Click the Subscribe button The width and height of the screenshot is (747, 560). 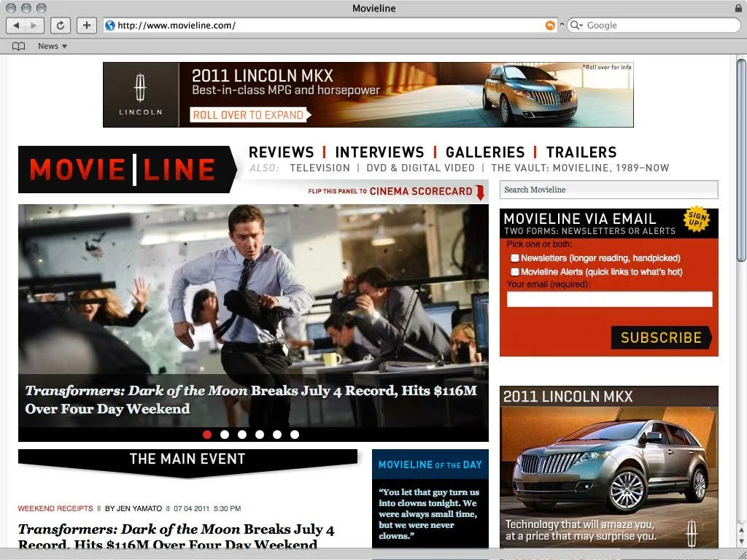(661, 338)
